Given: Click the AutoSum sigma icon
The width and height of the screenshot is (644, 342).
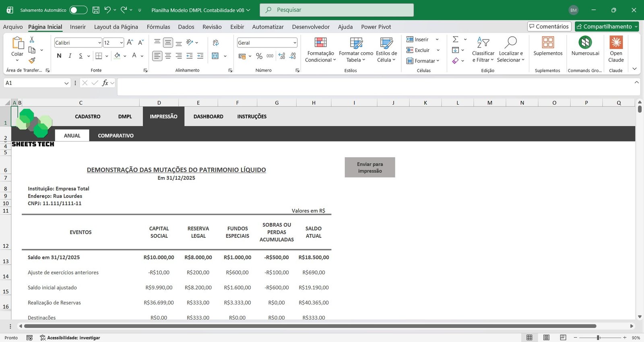Looking at the screenshot, I should click(456, 39).
